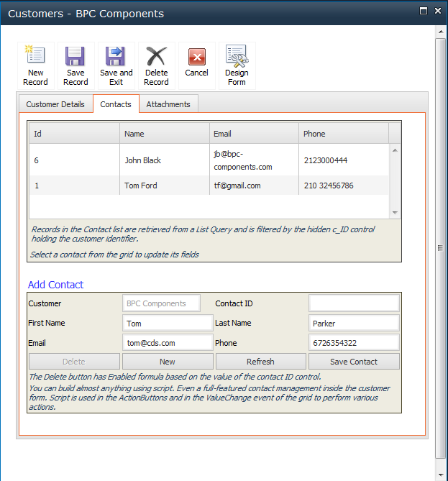Image resolution: width=448 pixels, height=481 pixels.
Task: Close the Customers - BPC Components dialog
Action: pyautogui.click(x=438, y=11)
